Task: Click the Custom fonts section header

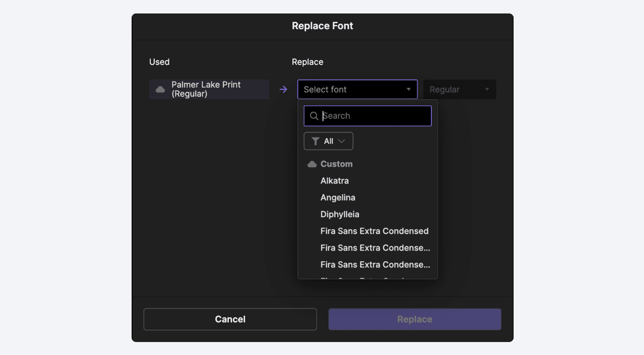Action: [x=336, y=164]
